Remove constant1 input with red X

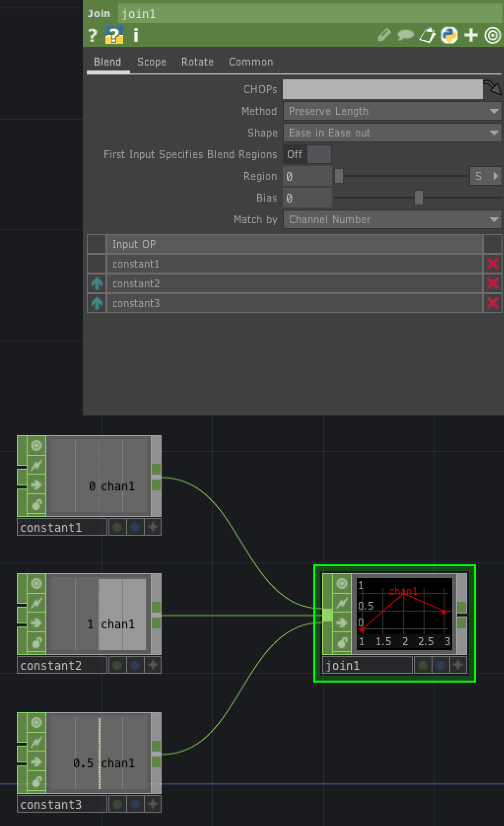click(493, 264)
